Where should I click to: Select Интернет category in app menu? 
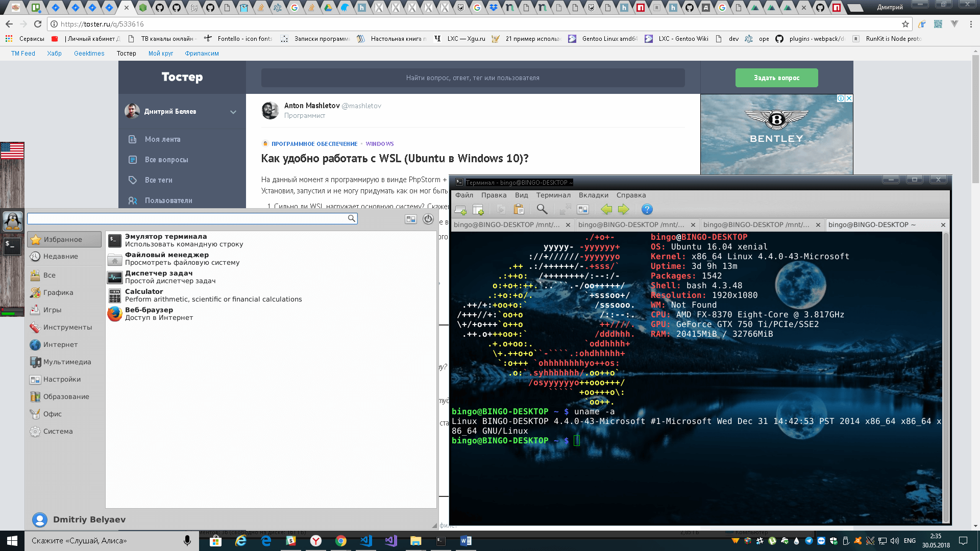(x=65, y=344)
